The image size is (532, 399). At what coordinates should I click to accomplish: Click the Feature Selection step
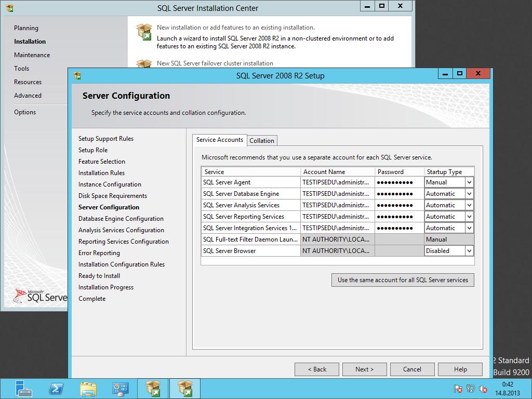pos(102,162)
